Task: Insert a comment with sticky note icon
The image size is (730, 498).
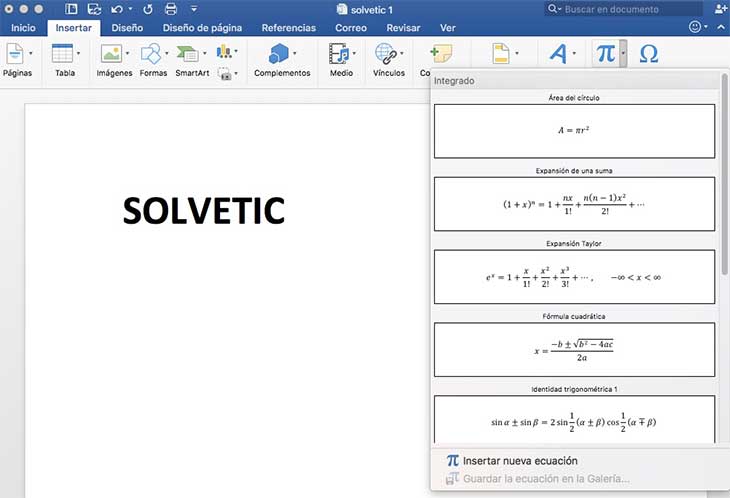Action: coord(441,54)
